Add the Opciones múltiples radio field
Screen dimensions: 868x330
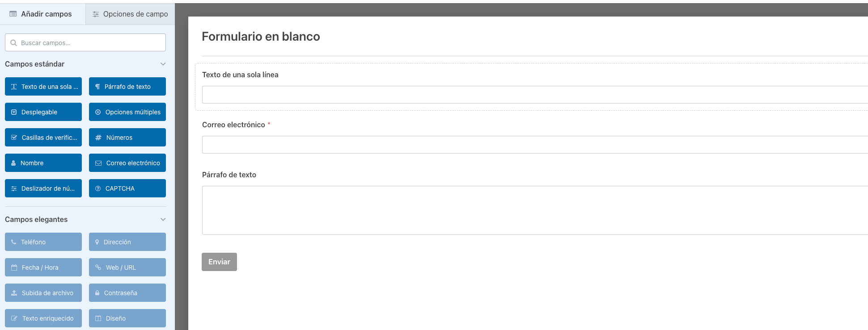127,112
